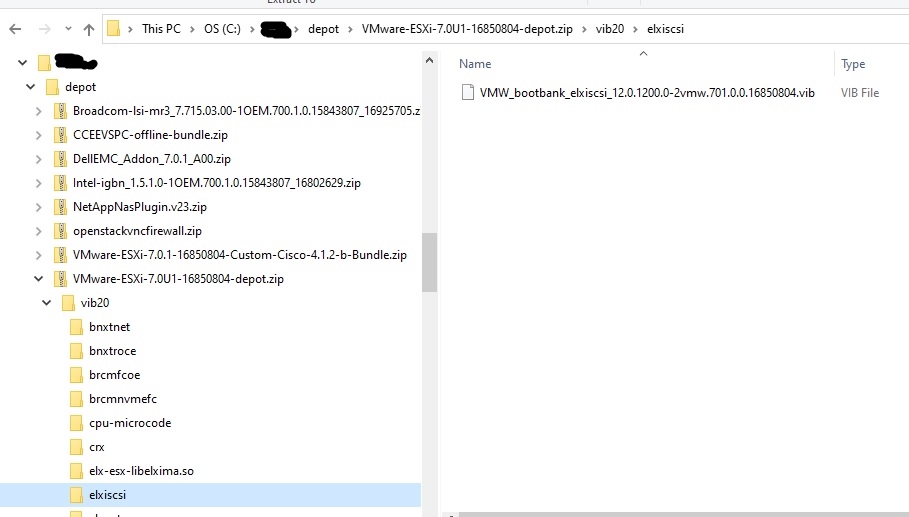
Task: Click elxiscsi breadcrumb segment
Action: tap(666, 29)
